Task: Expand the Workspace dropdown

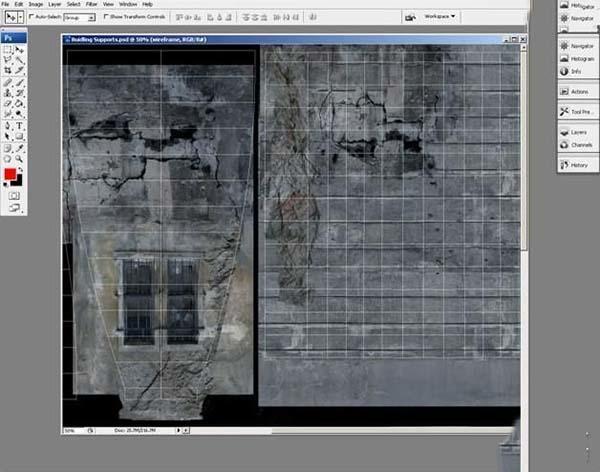Action: tap(440, 17)
